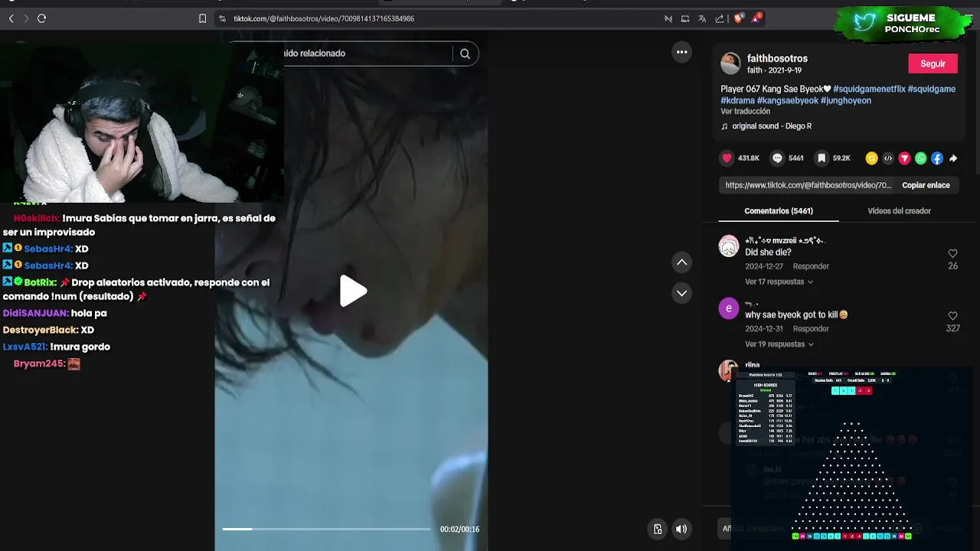Switch to the Comentarios (5461) tab

point(779,211)
